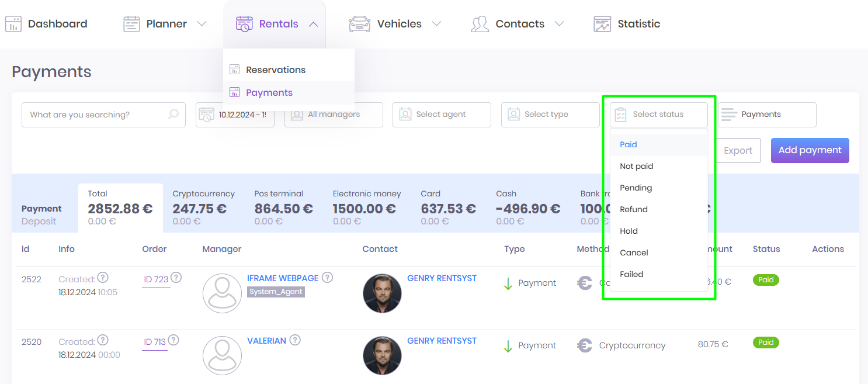Screen dimensions: 868x384
Task: Collapse the Rentals menu chevron
Action: pyautogui.click(x=313, y=24)
